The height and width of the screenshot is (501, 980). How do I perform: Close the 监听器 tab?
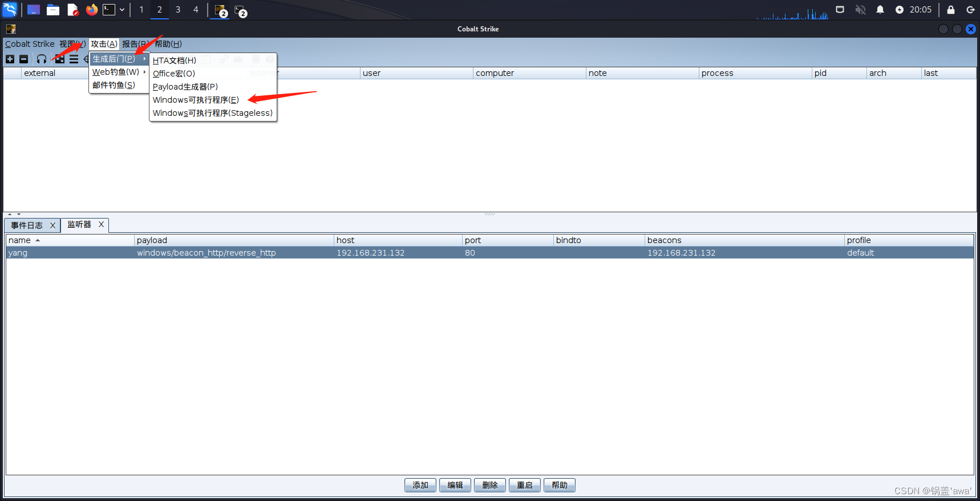(101, 224)
